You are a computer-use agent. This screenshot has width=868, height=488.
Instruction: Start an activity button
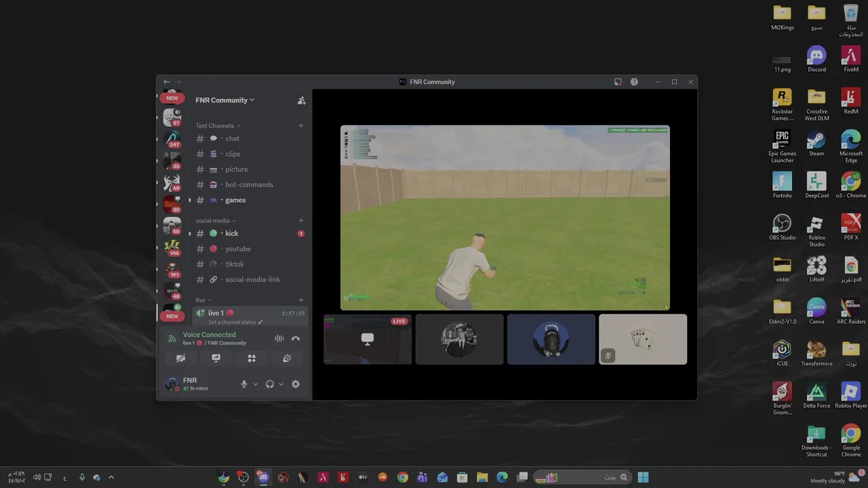(252, 359)
